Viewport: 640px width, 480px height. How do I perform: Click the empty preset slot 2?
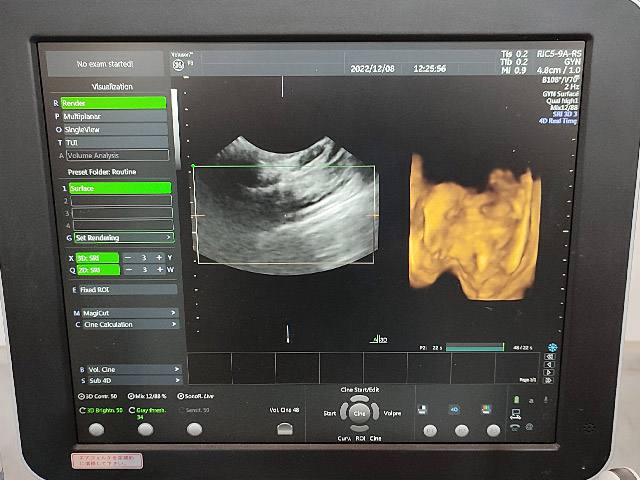coord(121,200)
